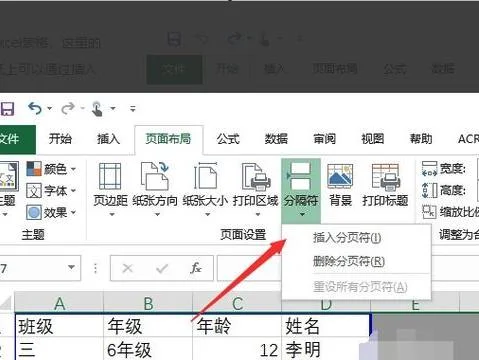Select the cell containing 三
The height and width of the screenshot is (360, 479).
coord(59,349)
